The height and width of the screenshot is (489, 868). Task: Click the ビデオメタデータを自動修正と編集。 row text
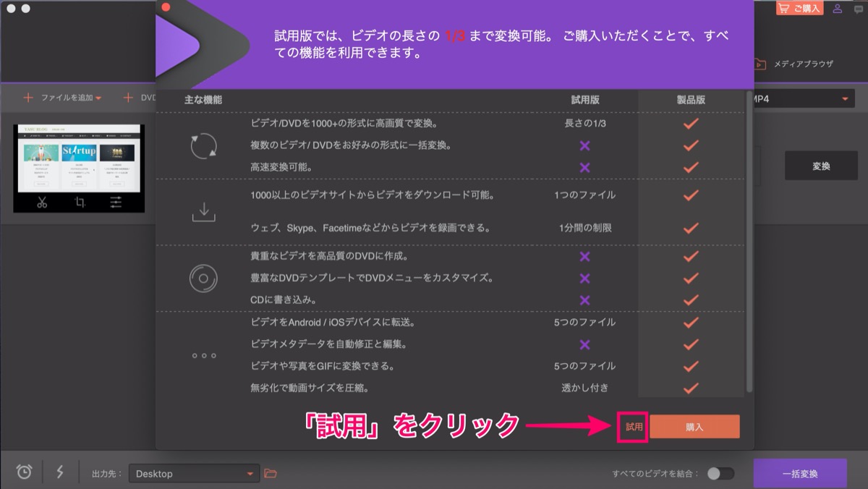(x=328, y=344)
